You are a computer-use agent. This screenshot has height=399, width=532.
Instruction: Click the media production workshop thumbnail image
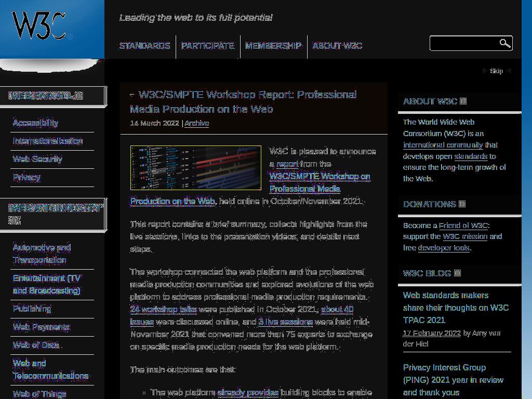pyautogui.click(x=196, y=168)
